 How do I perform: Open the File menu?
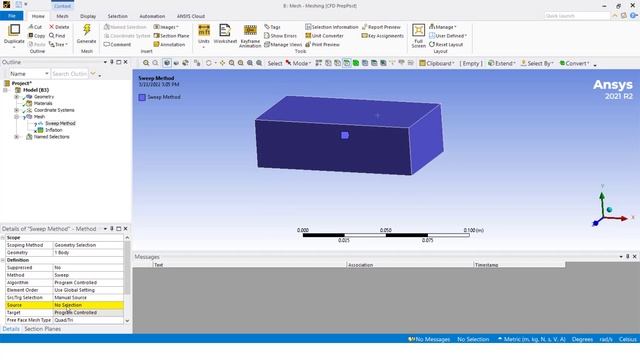(12, 16)
